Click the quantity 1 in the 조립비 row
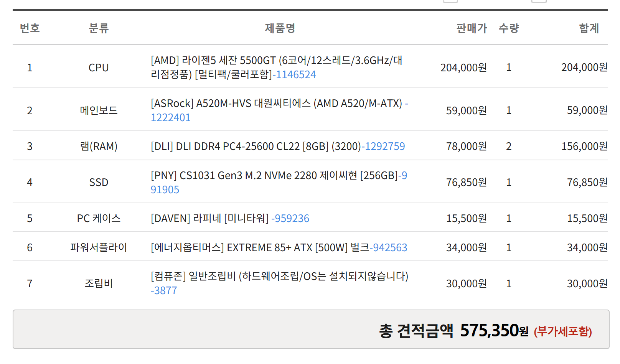This screenshot has height=364, width=620. (x=509, y=283)
